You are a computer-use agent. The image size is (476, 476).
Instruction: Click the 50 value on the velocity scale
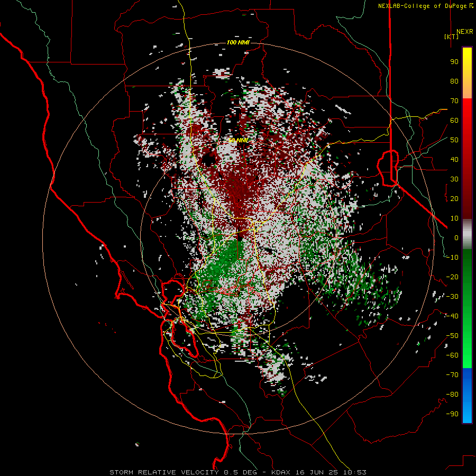pos(454,140)
